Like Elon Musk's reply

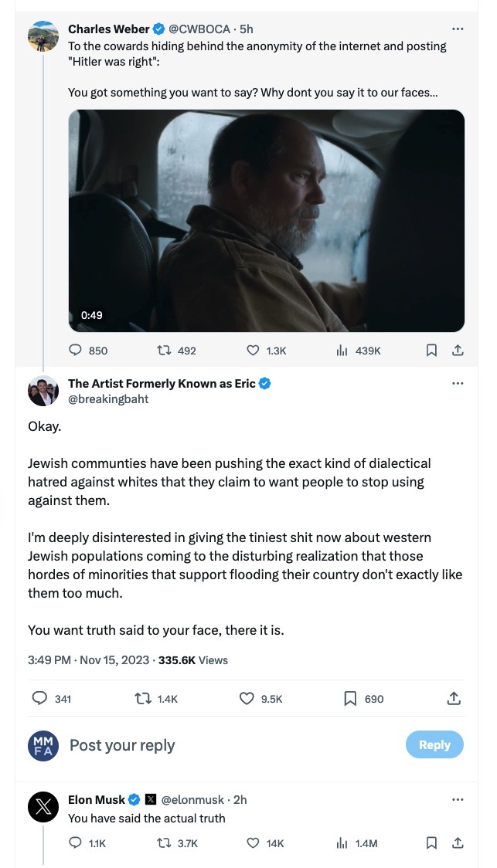point(253,843)
